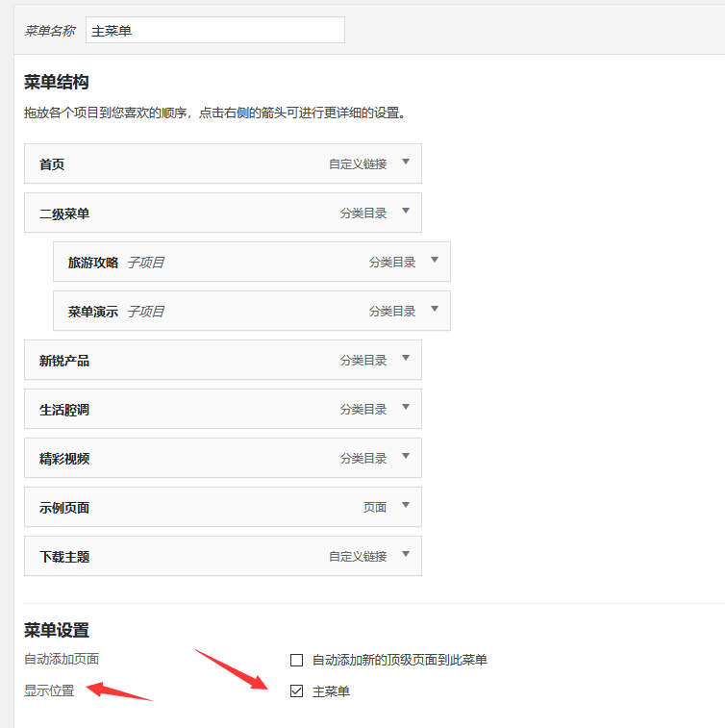Screen dimensions: 725x728
Task: Click the 菜单演示 sub-item title
Action: click(x=93, y=312)
